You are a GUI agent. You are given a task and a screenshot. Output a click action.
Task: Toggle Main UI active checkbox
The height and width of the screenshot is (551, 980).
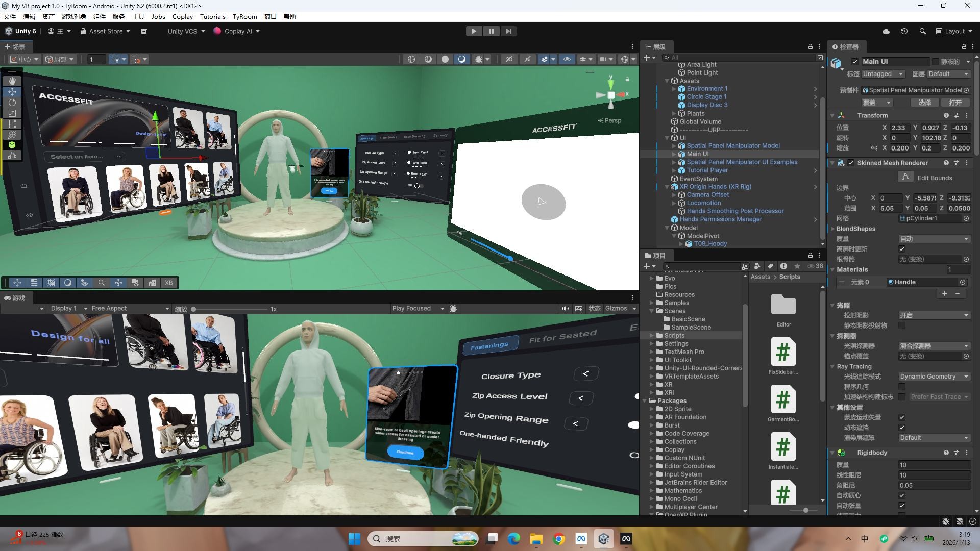855,61
